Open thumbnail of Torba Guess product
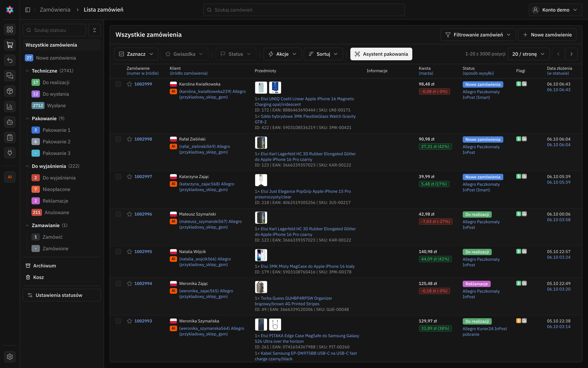 [x=261, y=287]
